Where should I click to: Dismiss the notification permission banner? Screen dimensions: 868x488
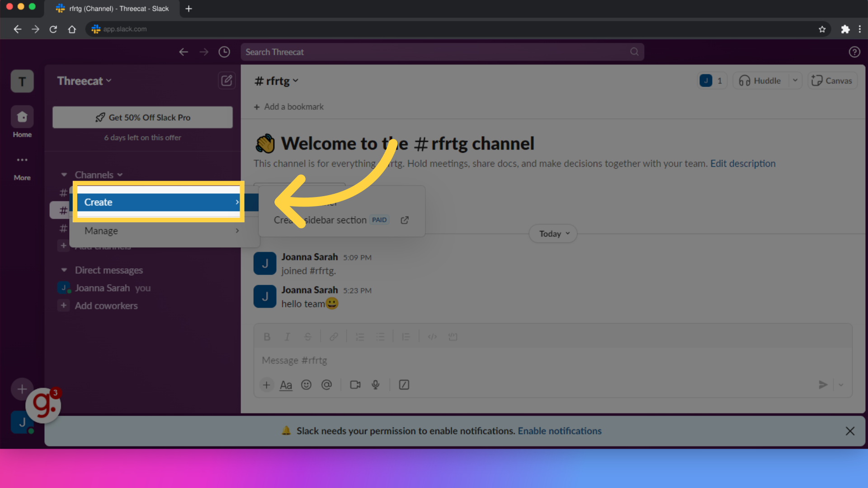click(850, 431)
